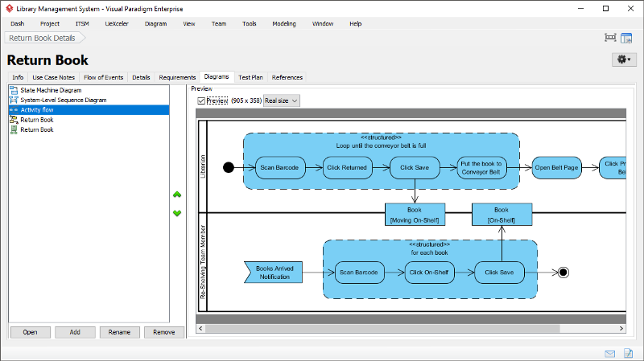Switch to the Test Plan tab

click(x=250, y=77)
